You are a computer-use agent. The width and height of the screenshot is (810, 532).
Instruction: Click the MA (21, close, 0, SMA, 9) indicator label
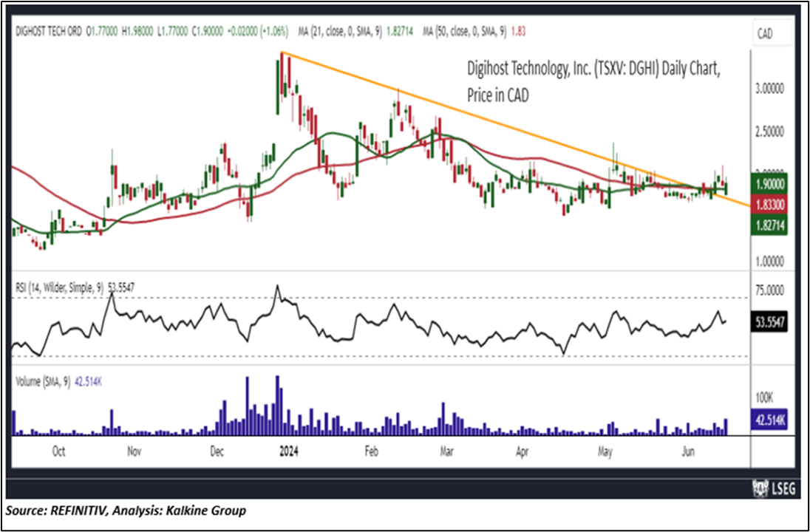[339, 32]
